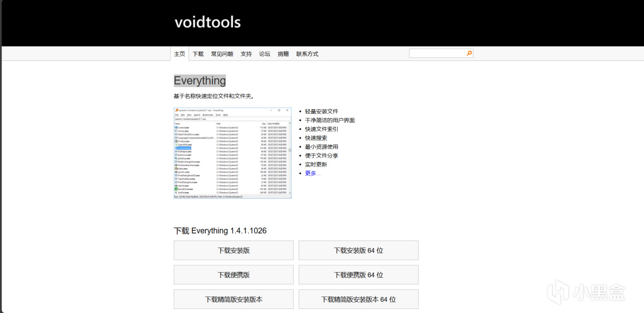Click the Everything heading
The image size is (644, 313).
(x=200, y=81)
